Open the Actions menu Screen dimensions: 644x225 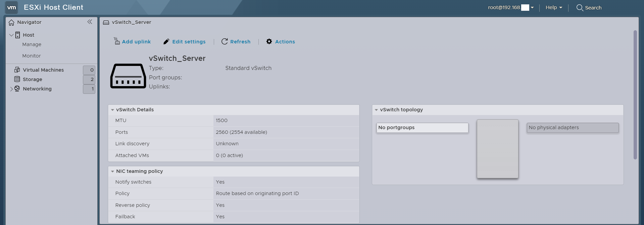281,41
